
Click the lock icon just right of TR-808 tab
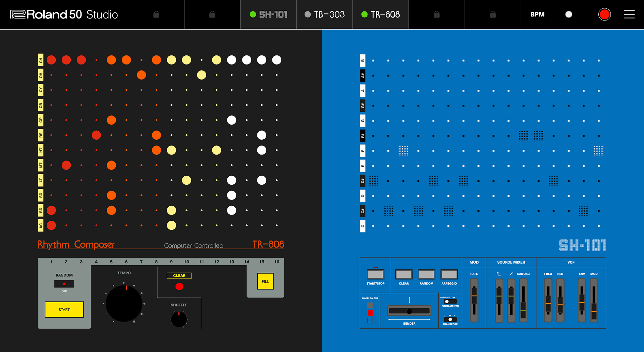pyautogui.click(x=436, y=14)
